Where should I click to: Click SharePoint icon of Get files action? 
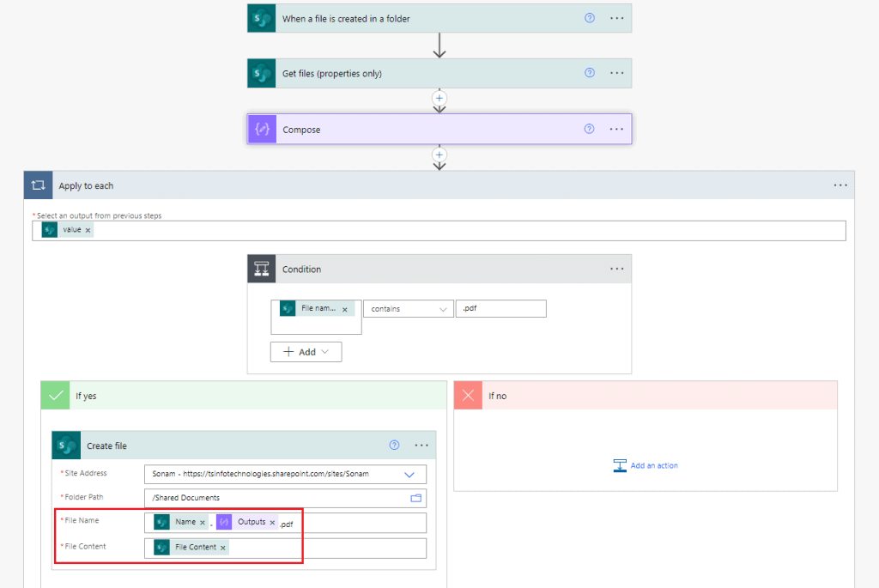tap(261, 73)
